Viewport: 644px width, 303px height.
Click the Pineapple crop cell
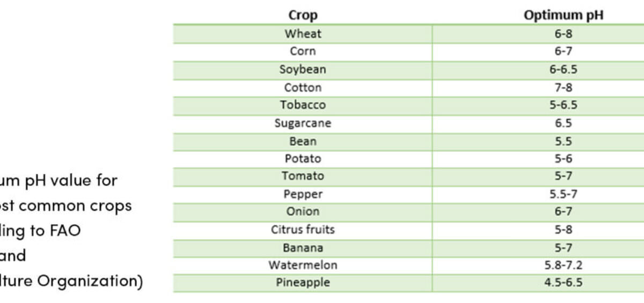[303, 283]
